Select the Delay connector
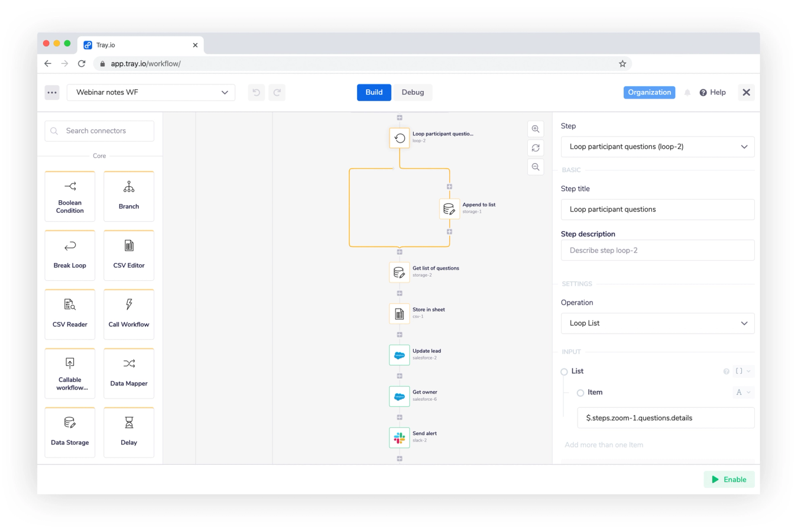Viewport: 798px width, 532px height. click(x=129, y=433)
